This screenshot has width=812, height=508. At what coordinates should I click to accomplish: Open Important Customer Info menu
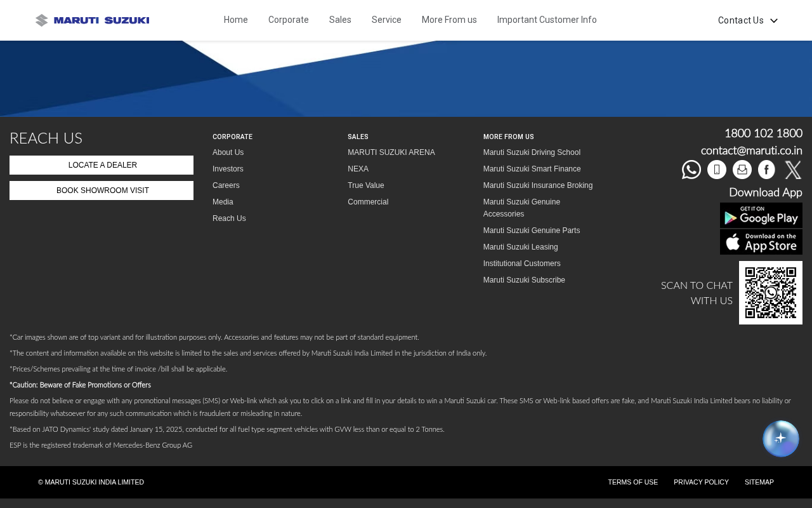click(x=547, y=20)
